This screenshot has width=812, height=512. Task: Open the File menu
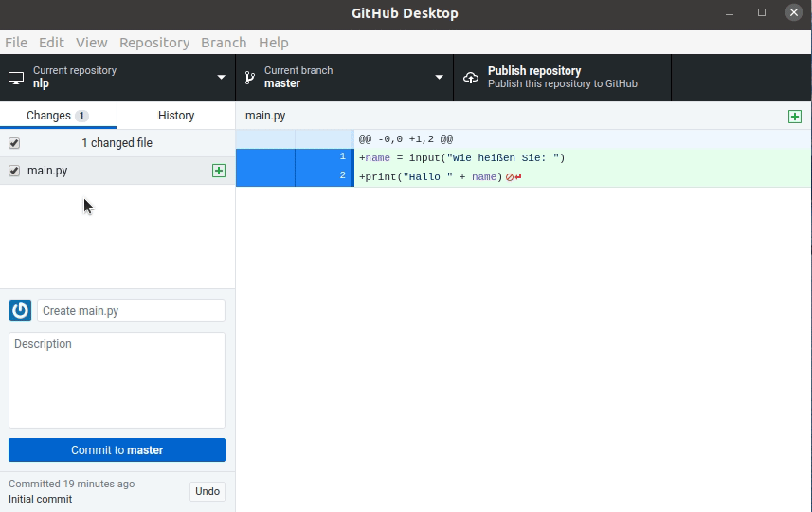[16, 43]
